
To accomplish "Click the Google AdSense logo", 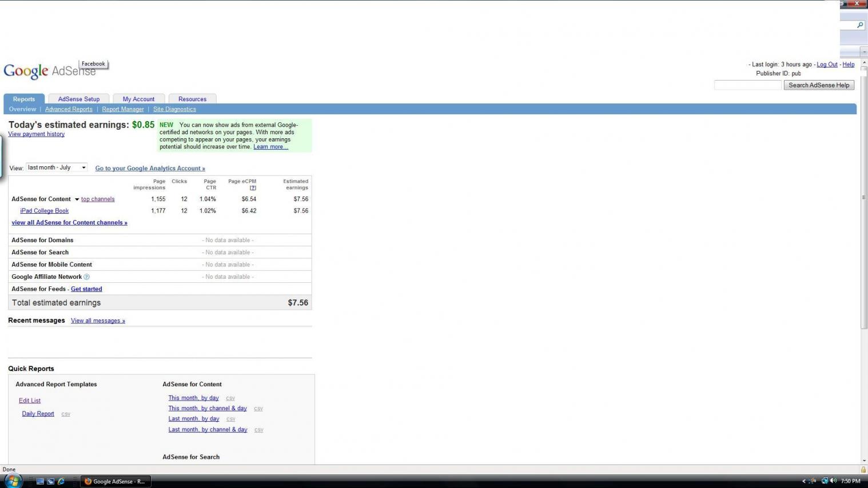I will (50, 71).
